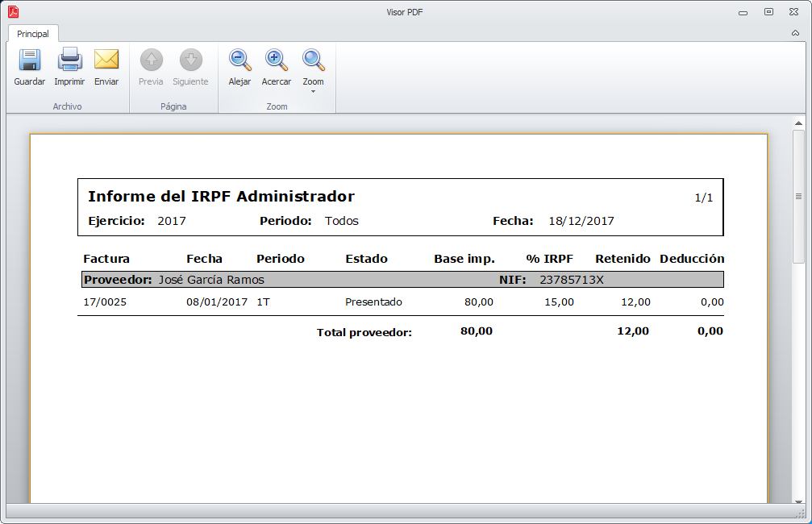Print the document with Imprimir
This screenshot has width=812, height=524.
coord(69,67)
